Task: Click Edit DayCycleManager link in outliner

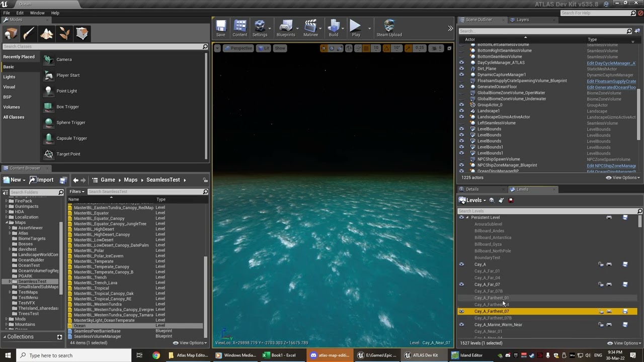Action: [611, 63]
